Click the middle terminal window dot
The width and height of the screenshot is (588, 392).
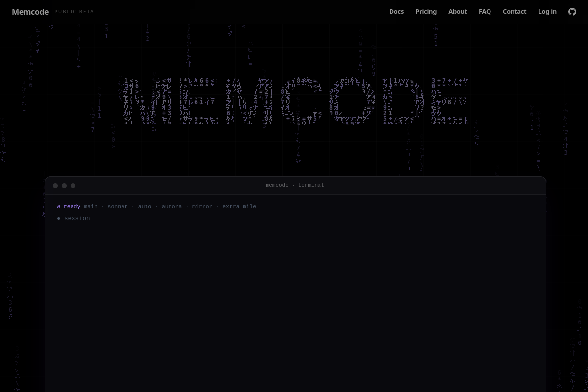pos(64,186)
